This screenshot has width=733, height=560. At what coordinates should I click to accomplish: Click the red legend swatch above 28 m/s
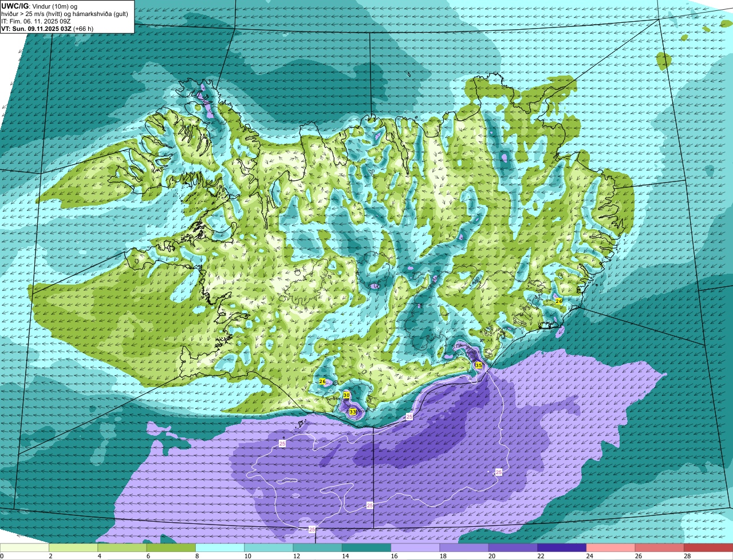708,547
